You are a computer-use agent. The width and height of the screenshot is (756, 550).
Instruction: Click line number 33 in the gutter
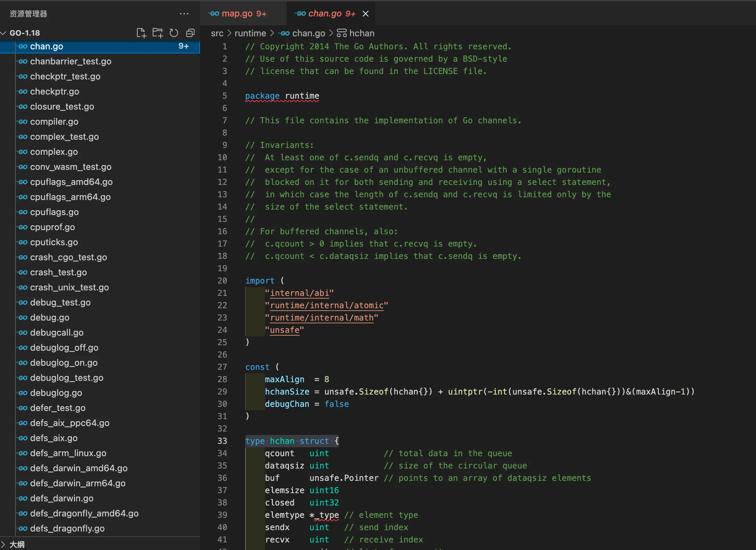[x=222, y=441]
